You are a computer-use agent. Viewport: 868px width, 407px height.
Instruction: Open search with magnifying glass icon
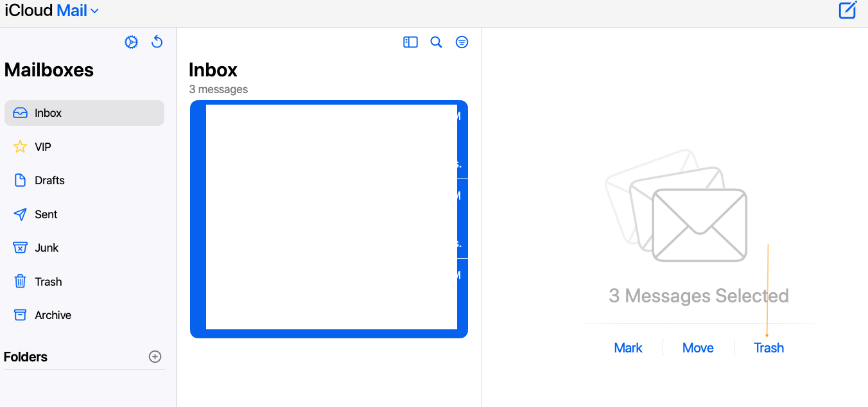(436, 42)
